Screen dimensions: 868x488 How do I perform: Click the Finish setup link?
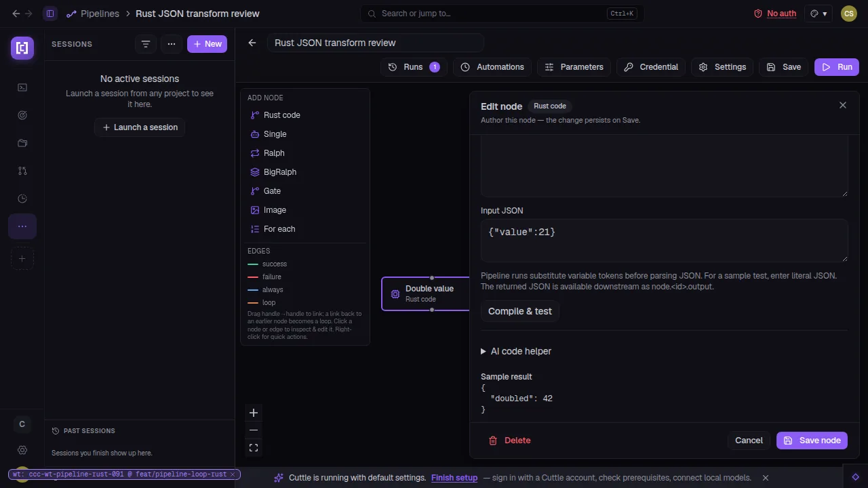tap(454, 478)
